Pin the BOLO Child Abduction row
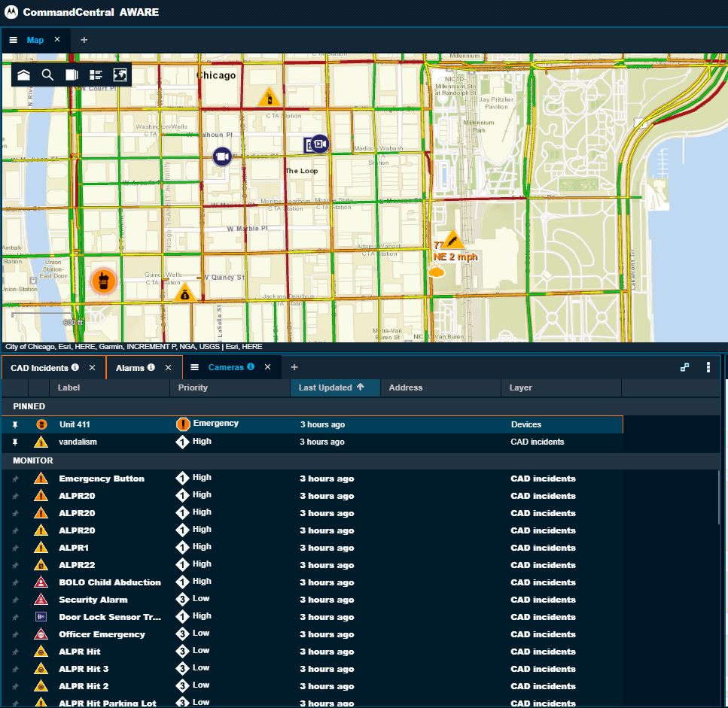The image size is (728, 708). (x=15, y=583)
